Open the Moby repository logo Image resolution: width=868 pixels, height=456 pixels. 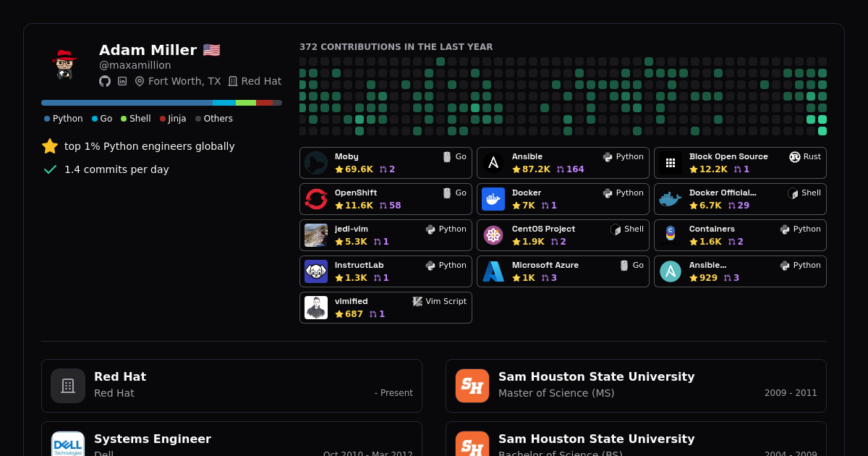click(x=316, y=163)
